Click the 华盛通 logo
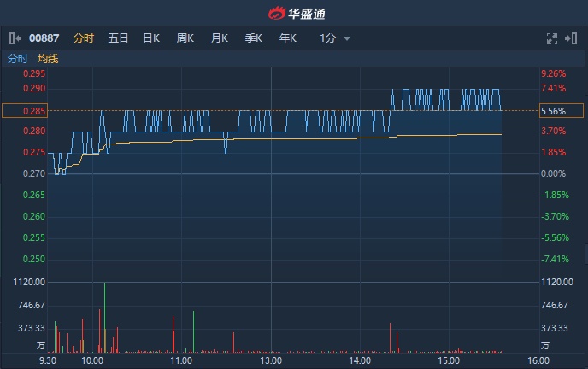The width and height of the screenshot is (588, 369). tap(297, 14)
